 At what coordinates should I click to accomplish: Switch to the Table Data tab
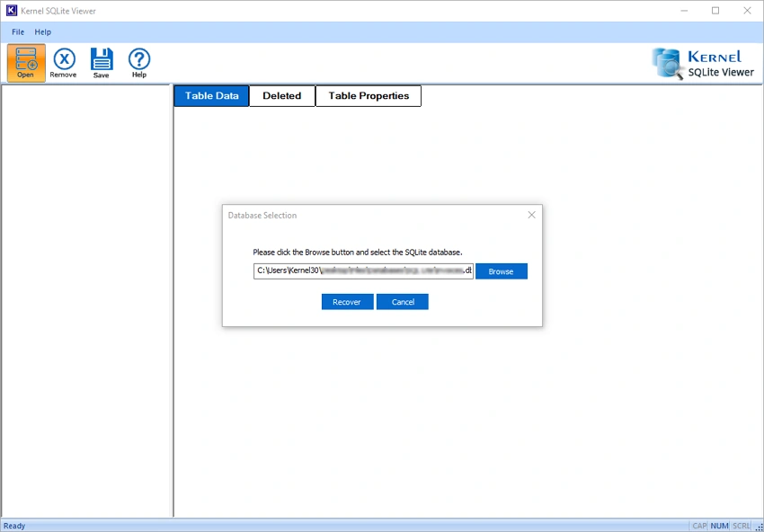pyautogui.click(x=211, y=96)
